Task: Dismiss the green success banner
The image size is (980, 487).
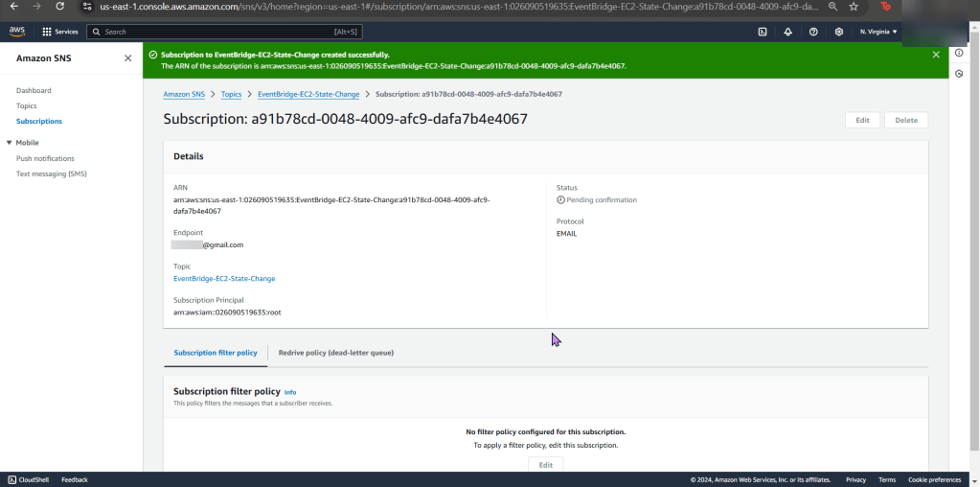Action: [936, 55]
